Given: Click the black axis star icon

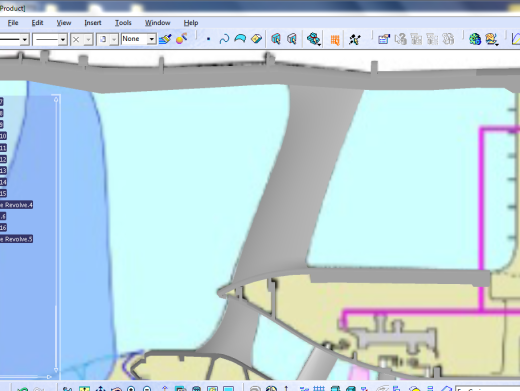Looking at the screenshot, I should coord(355,39).
